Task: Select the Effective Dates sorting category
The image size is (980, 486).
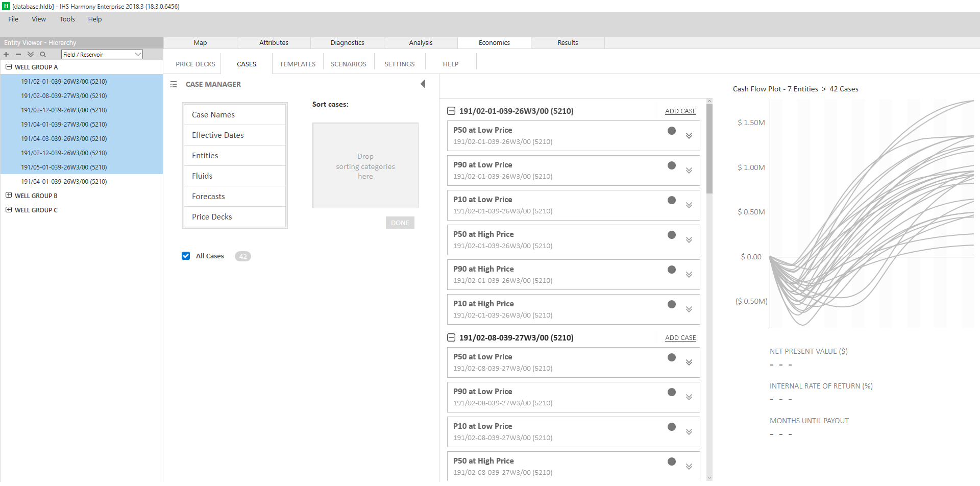Action: [x=235, y=135]
